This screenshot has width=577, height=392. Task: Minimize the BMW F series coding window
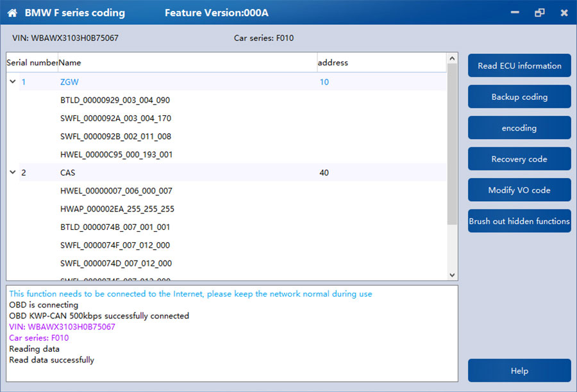(515, 13)
